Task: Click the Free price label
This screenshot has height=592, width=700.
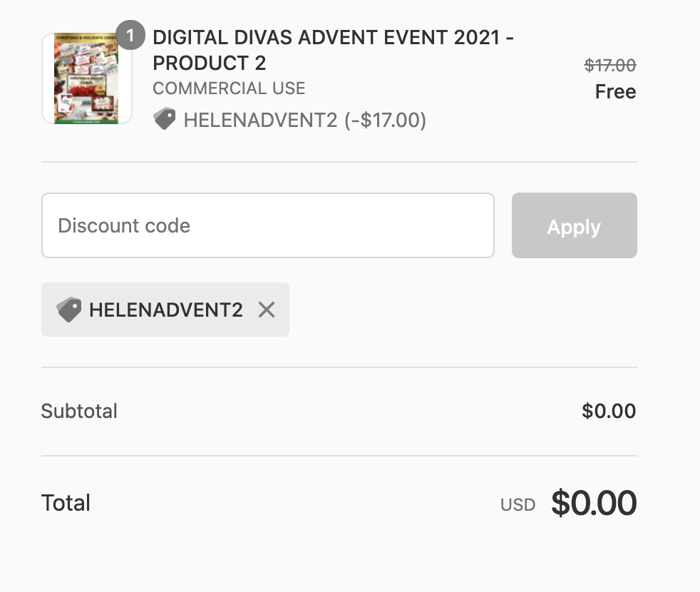Action: point(615,92)
